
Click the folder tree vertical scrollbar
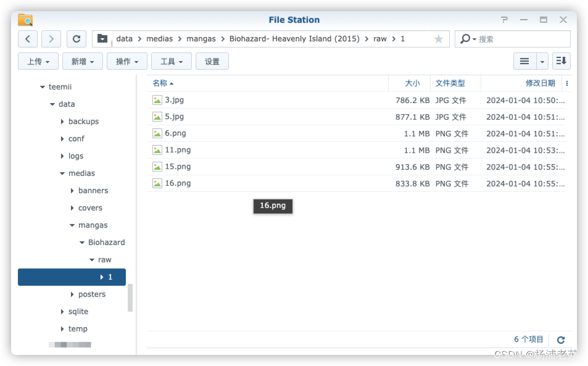130,297
